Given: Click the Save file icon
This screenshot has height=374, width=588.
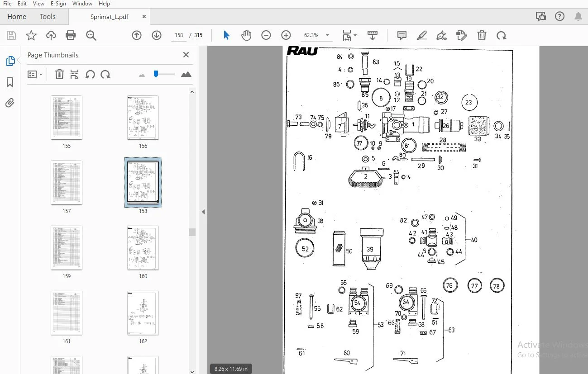Looking at the screenshot, I should coord(11,35).
